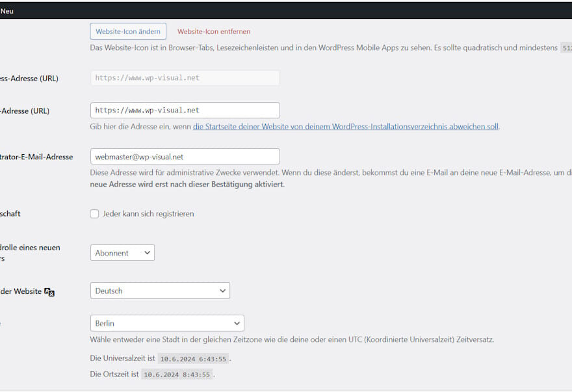The height and width of the screenshot is (392, 572).
Task: Click the 'Wähle entweder eine Stadt' timezone hint
Action: (292, 339)
